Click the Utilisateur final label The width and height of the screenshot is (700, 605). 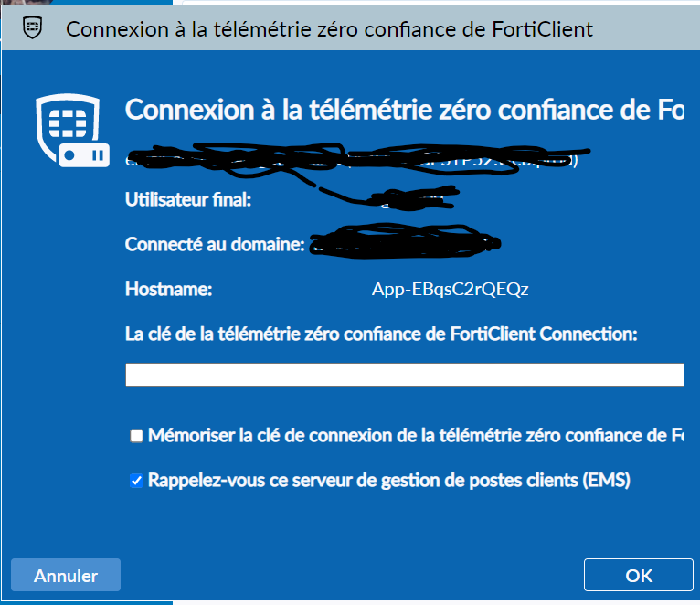point(187,199)
